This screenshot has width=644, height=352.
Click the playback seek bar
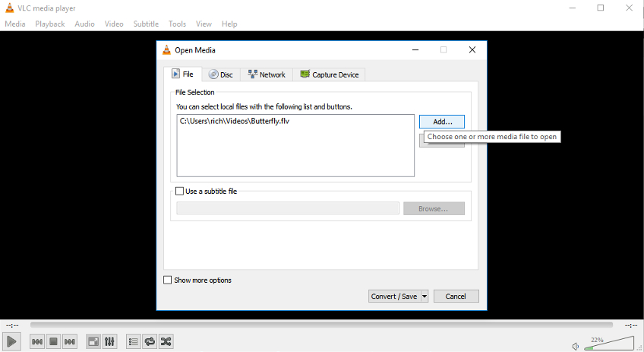tap(321, 325)
